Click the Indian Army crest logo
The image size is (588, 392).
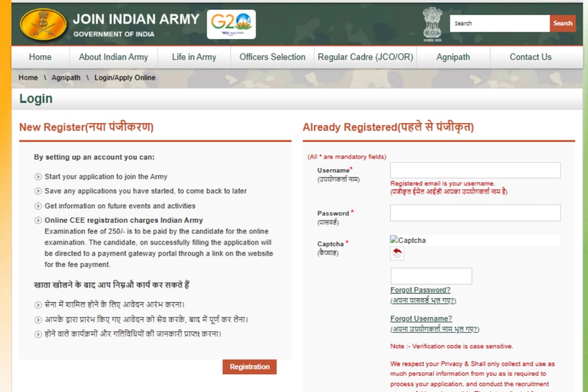43,24
